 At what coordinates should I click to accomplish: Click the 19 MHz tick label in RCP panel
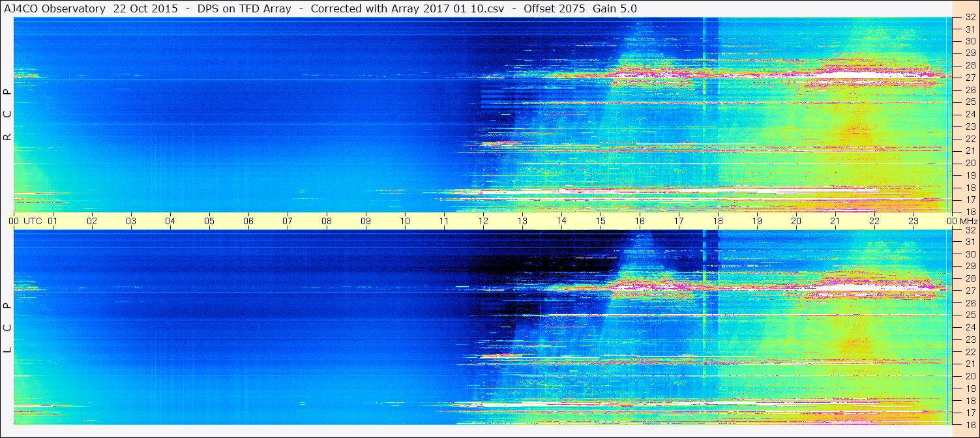tap(970, 175)
